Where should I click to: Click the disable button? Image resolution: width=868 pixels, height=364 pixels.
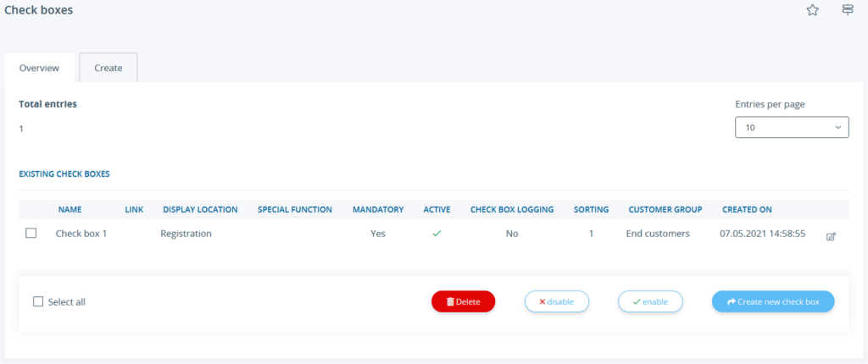(556, 301)
